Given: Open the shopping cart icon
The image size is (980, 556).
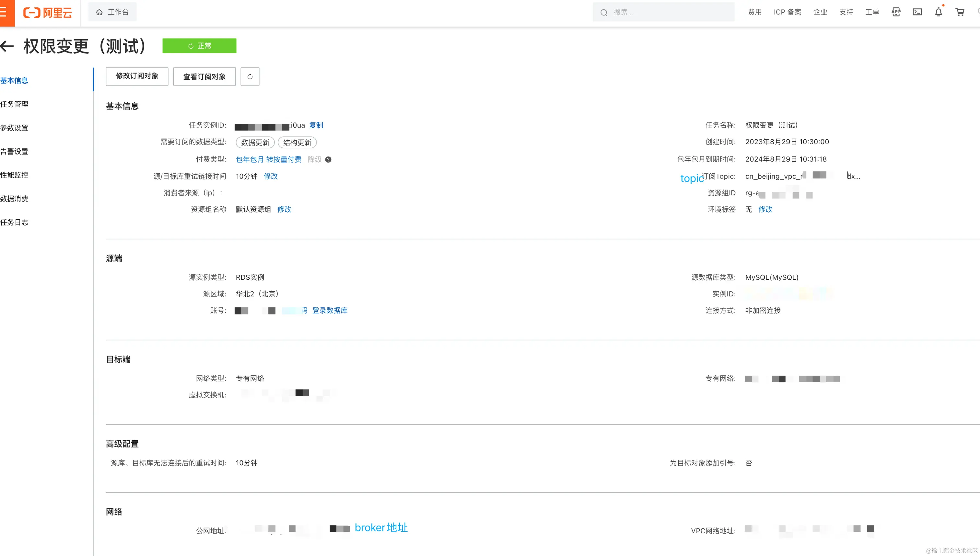Looking at the screenshot, I should (960, 12).
